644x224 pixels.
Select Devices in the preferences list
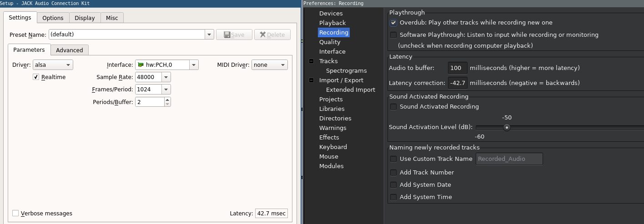pos(331,14)
